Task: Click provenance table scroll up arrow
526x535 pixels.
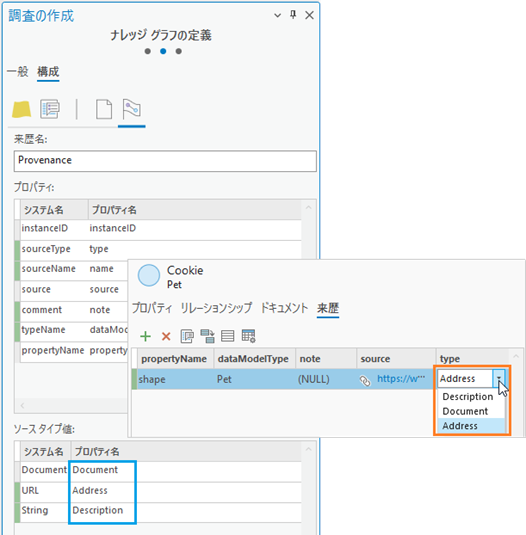Action: pos(516,356)
